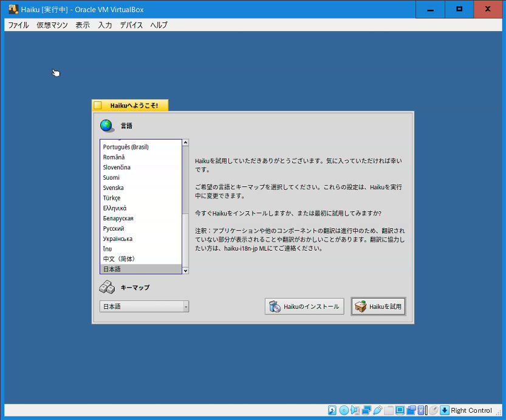Open the 仮想マシン menu
This screenshot has width=506, height=420.
tap(52, 25)
